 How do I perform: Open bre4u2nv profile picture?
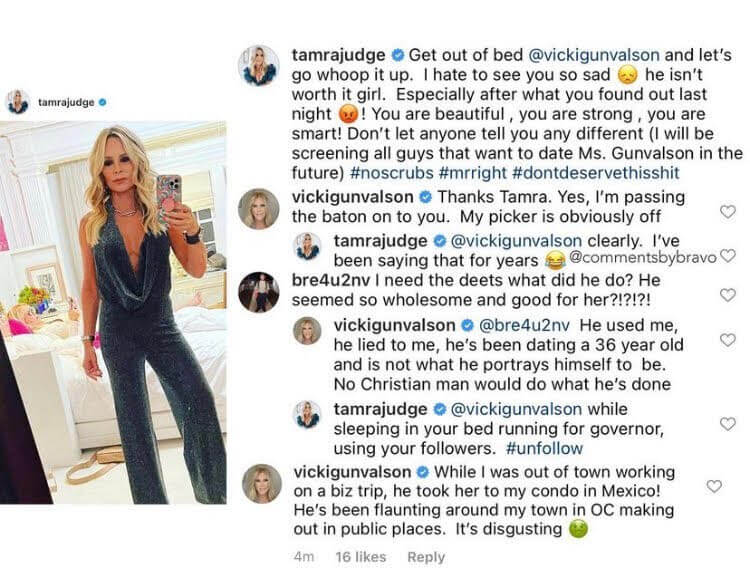259,292
